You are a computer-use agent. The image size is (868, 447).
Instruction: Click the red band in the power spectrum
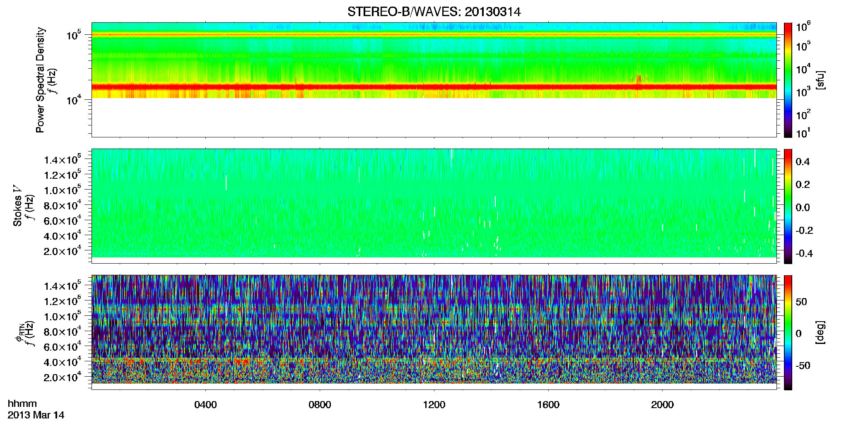click(x=434, y=87)
